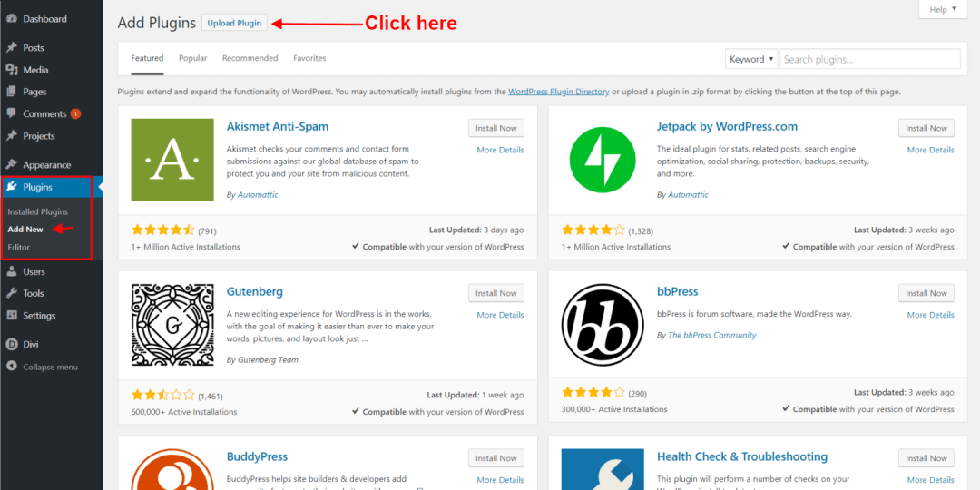
Task: Click "600,000+ Active Installations" text
Action: [183, 412]
